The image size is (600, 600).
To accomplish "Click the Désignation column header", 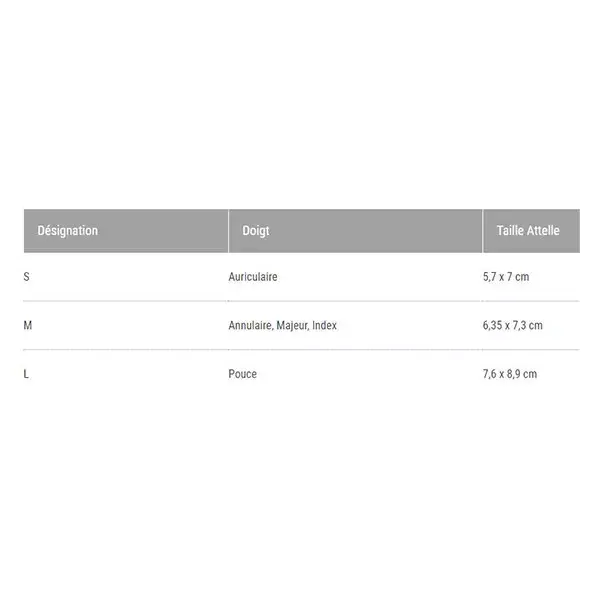I will tap(68, 230).
